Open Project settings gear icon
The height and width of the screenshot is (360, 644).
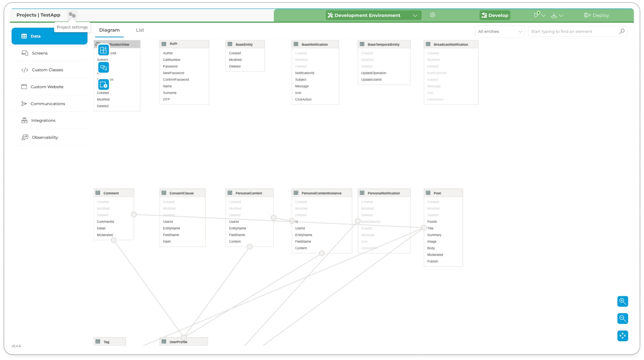(x=72, y=15)
